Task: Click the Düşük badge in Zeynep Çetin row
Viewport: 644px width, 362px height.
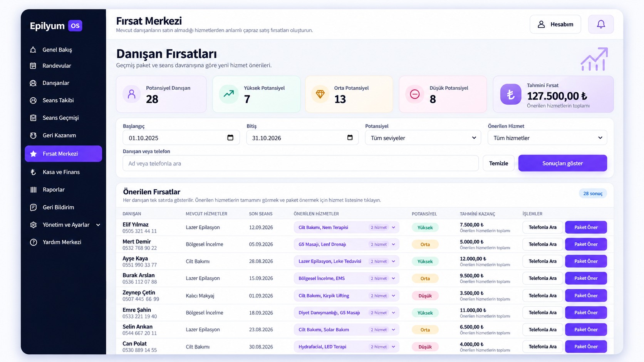Action: pos(425,296)
